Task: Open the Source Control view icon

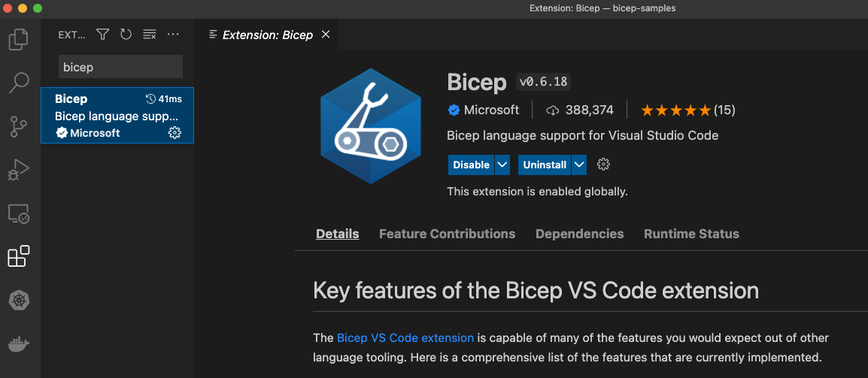Action: [19, 126]
